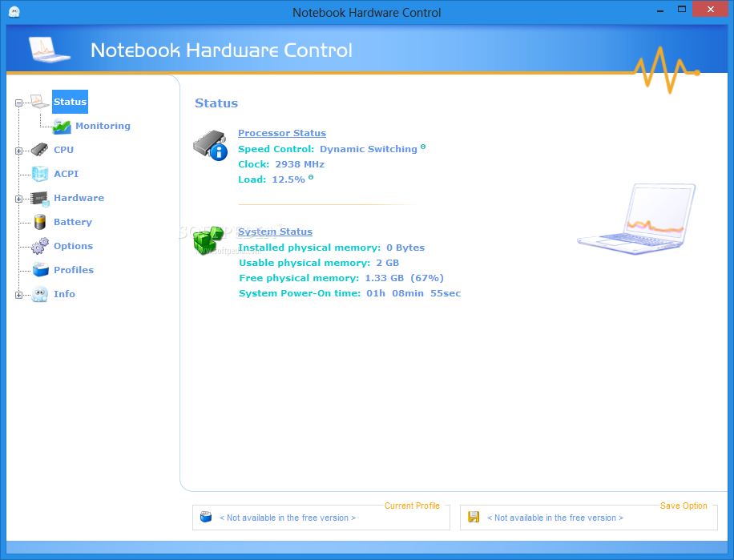Open the CPU section
Image resolution: width=734 pixels, height=560 pixels.
tap(63, 150)
